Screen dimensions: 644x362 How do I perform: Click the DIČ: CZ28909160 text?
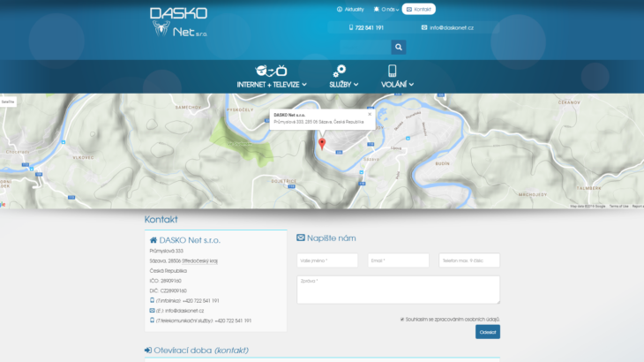pyautogui.click(x=168, y=290)
